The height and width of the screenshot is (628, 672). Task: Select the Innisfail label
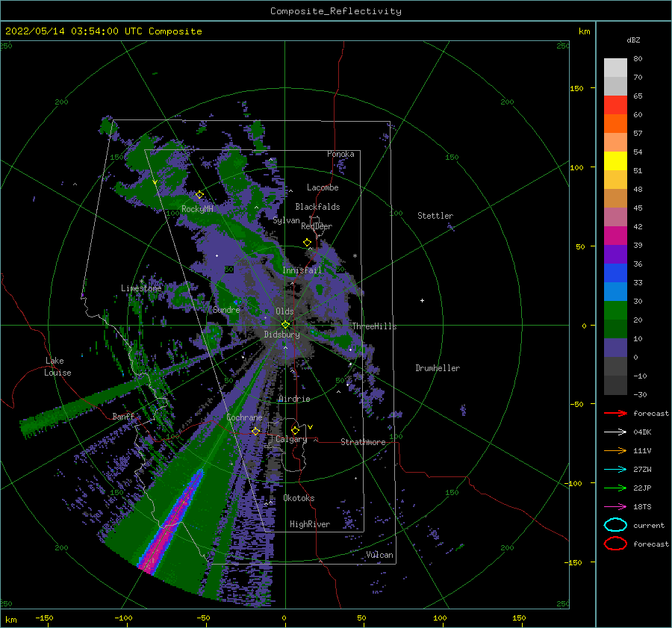pos(302,270)
